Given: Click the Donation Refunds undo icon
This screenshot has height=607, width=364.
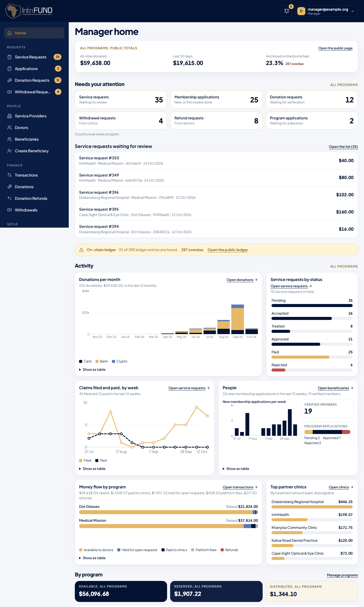Looking at the screenshot, I should (x=10, y=198).
